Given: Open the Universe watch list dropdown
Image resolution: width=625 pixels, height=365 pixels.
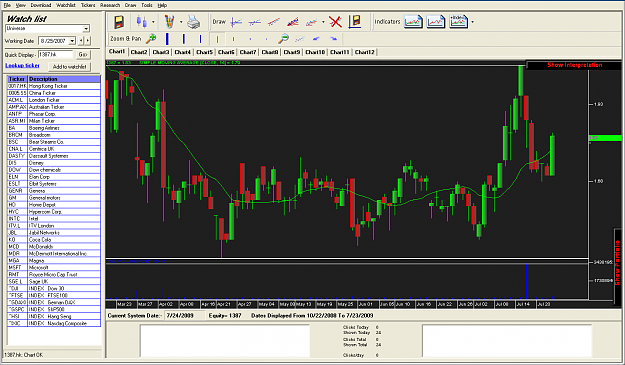Looking at the screenshot, I should coord(86,29).
